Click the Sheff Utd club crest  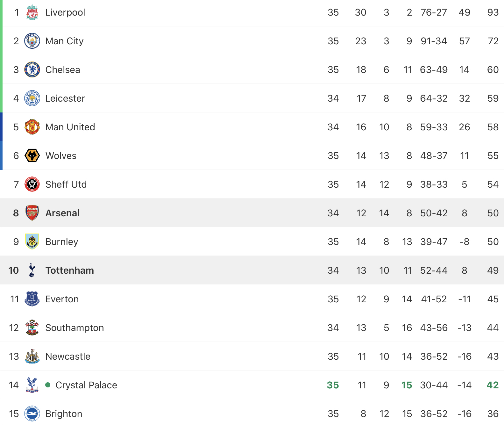(x=32, y=184)
